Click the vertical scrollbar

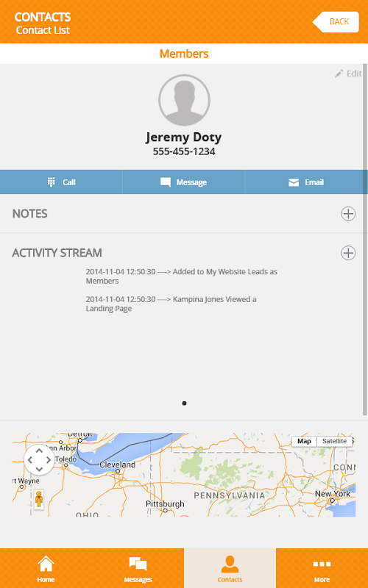pyautogui.click(x=364, y=240)
